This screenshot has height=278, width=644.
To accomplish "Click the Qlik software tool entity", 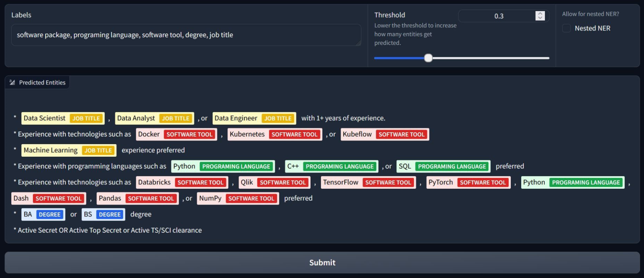I will coord(275,182).
